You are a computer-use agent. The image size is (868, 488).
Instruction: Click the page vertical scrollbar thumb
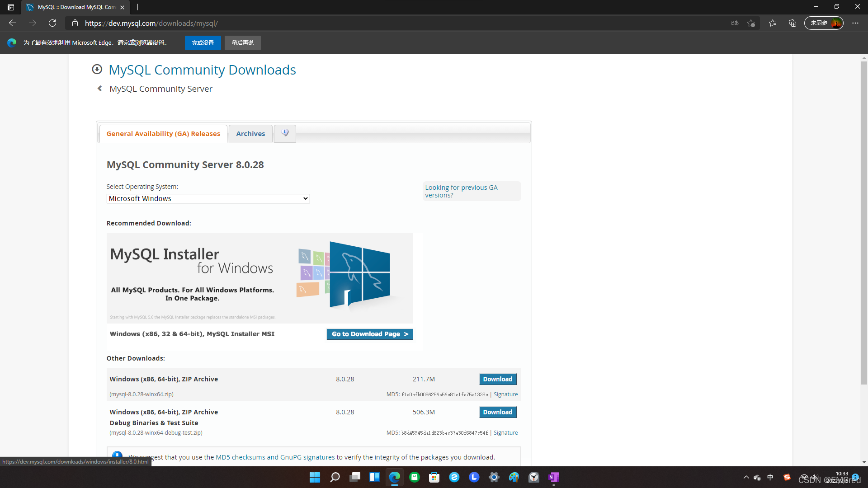(864, 221)
